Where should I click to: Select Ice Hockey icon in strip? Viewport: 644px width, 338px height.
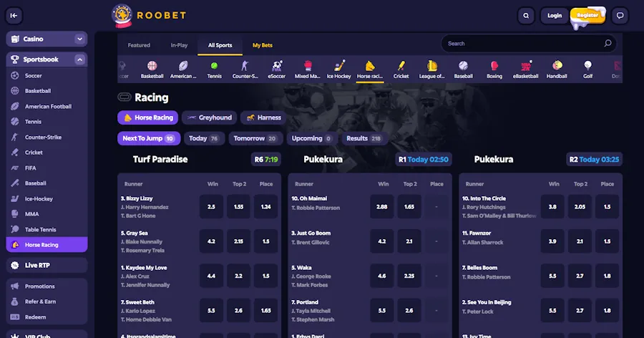pyautogui.click(x=339, y=69)
